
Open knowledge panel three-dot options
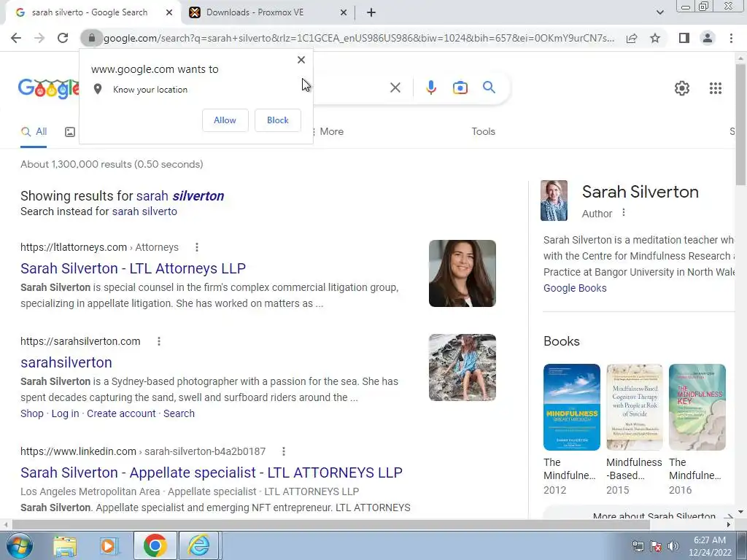[x=623, y=213]
